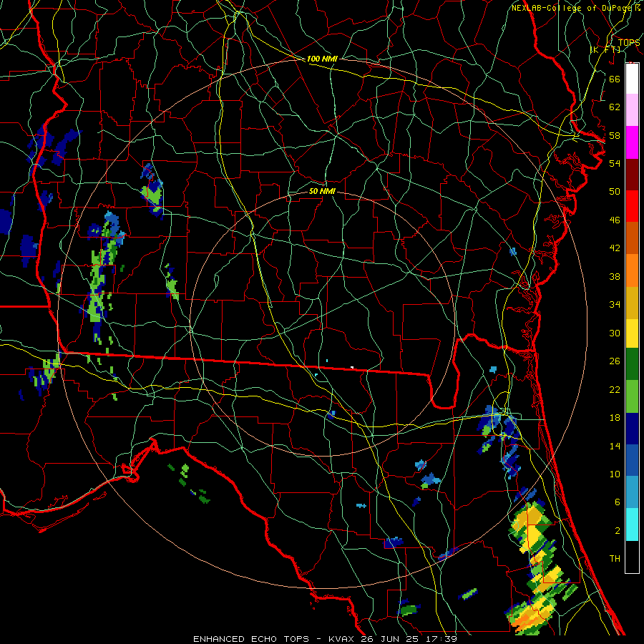The width and height of the screenshot is (644, 644).
Task: Click the legend value "46"
Action: (615, 220)
